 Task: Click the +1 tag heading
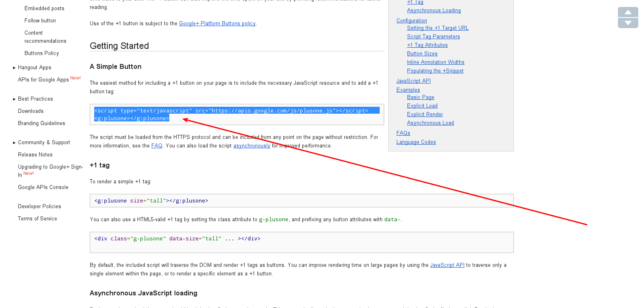[100, 165]
